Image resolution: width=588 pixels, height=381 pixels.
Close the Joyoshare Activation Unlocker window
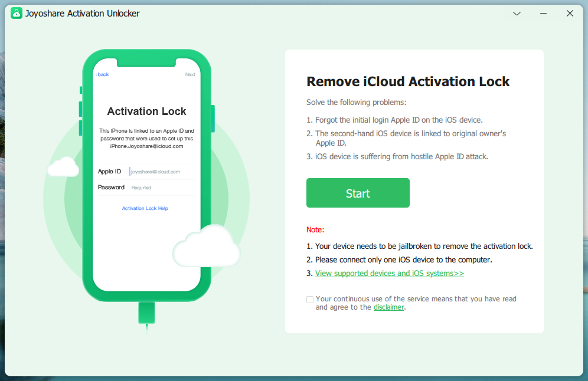[x=570, y=14]
